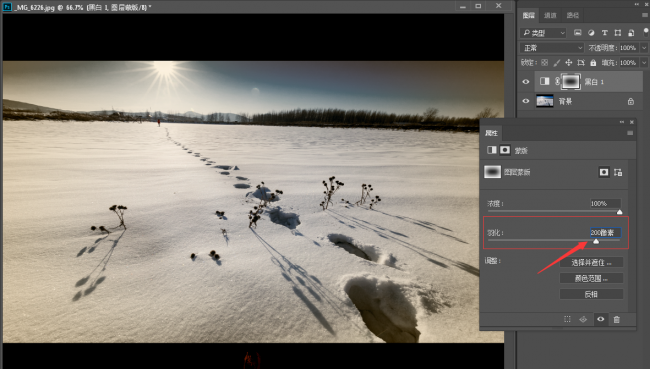Open the Layers panel menu

pyautogui.click(x=645, y=15)
